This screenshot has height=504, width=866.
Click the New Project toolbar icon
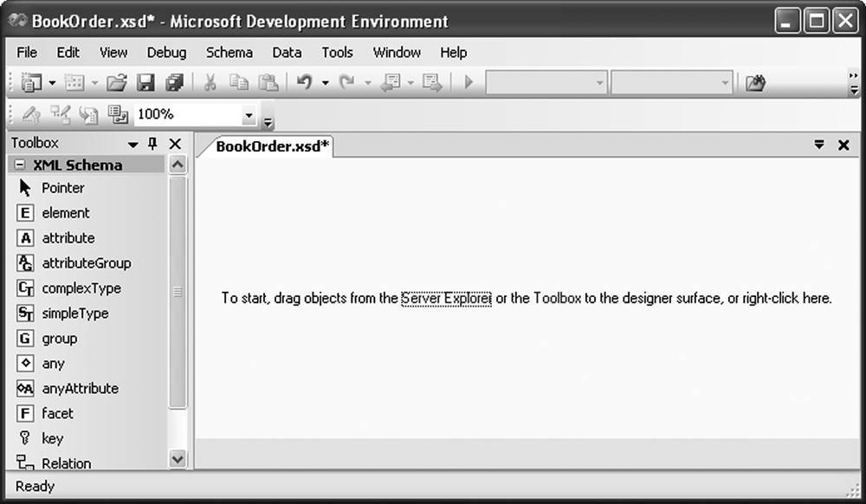31,83
